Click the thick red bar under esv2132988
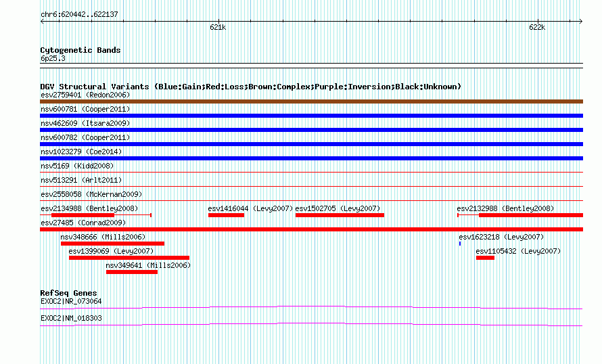This screenshot has height=364, width=602. [531, 215]
